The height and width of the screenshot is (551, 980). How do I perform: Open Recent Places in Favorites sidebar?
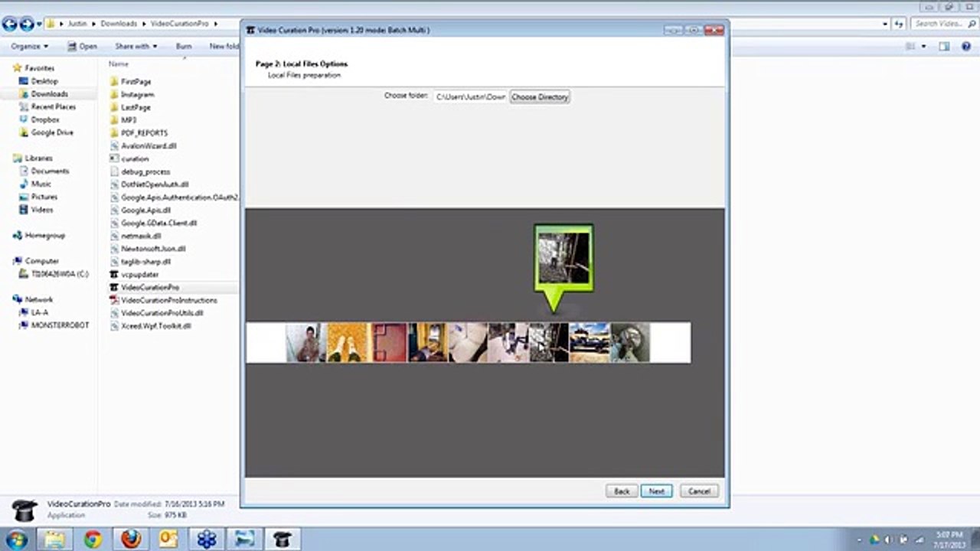53,107
